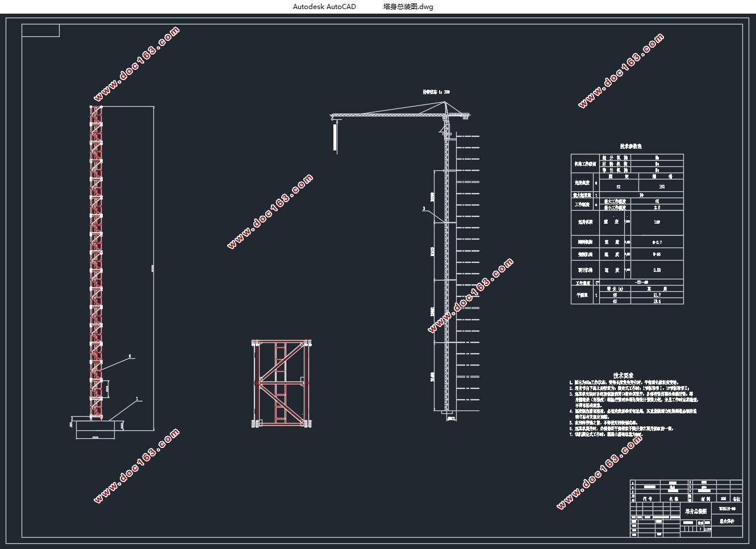
Task: Select the concrete foundation base of the mast
Action: coord(95,426)
